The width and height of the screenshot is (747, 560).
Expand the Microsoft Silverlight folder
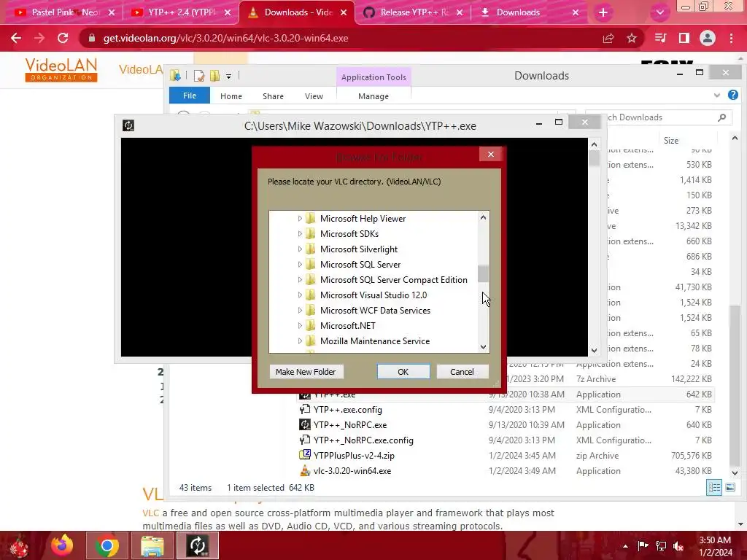click(300, 249)
